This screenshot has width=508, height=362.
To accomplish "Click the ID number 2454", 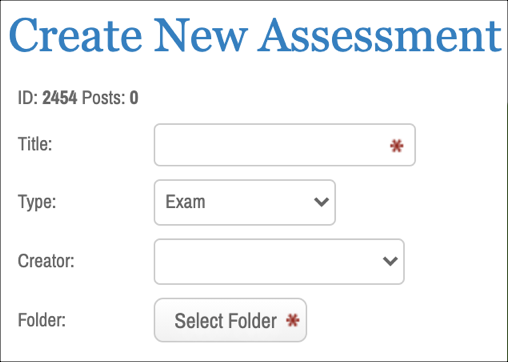I will [x=60, y=98].
